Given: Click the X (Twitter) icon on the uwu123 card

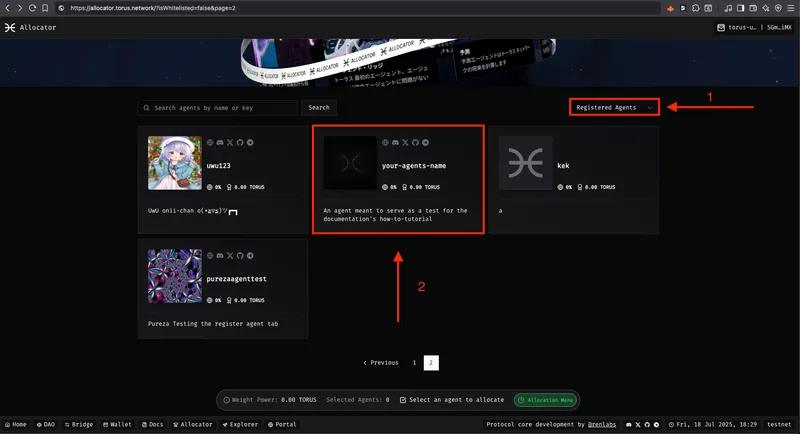Looking at the screenshot, I should tap(229, 143).
